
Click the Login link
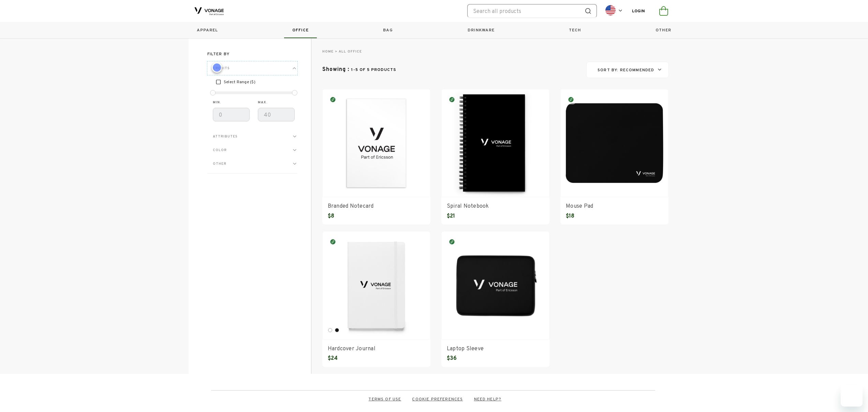[638, 11]
